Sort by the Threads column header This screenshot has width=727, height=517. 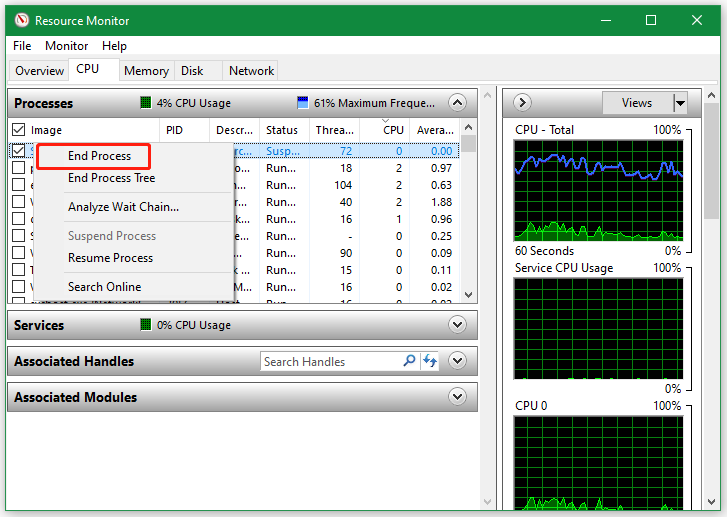pyautogui.click(x=334, y=130)
